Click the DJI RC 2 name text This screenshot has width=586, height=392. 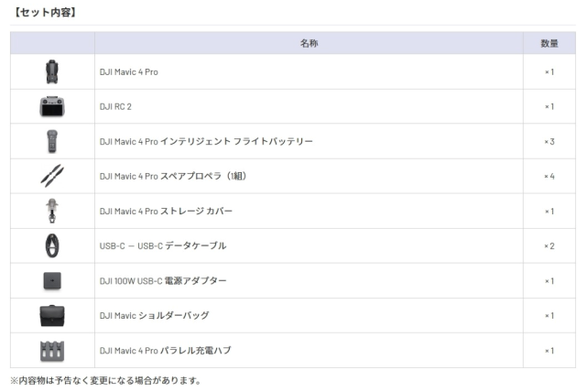(115, 106)
